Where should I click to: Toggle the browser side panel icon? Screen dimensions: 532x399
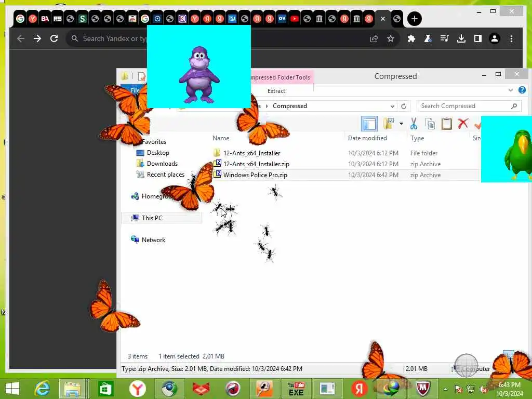click(x=478, y=38)
